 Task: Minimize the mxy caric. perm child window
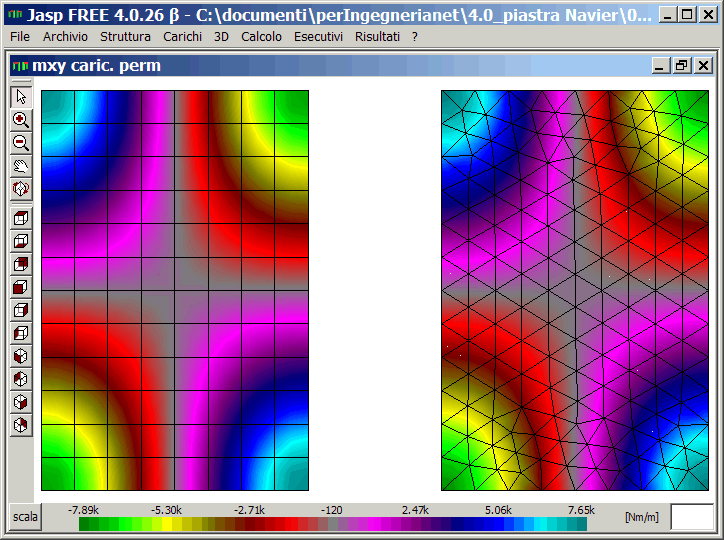coord(661,66)
